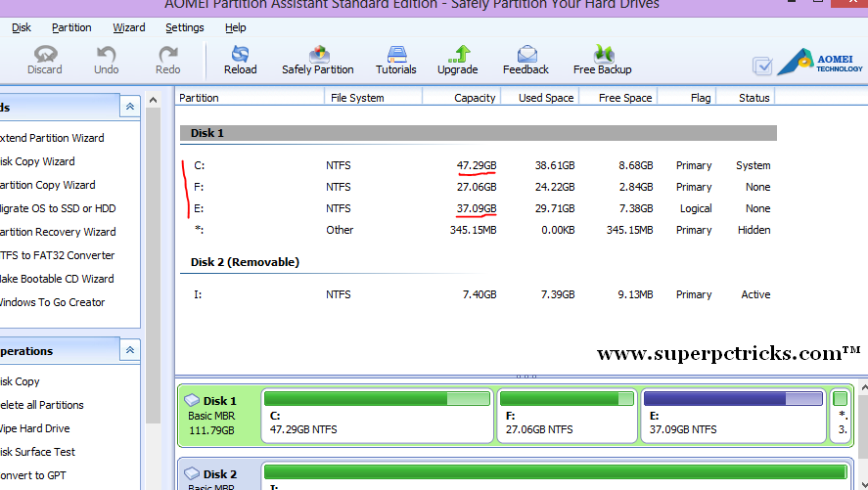The image size is (868, 490).
Task: Click the Disk 1 drive icon in the disk map
Action: tap(192, 400)
